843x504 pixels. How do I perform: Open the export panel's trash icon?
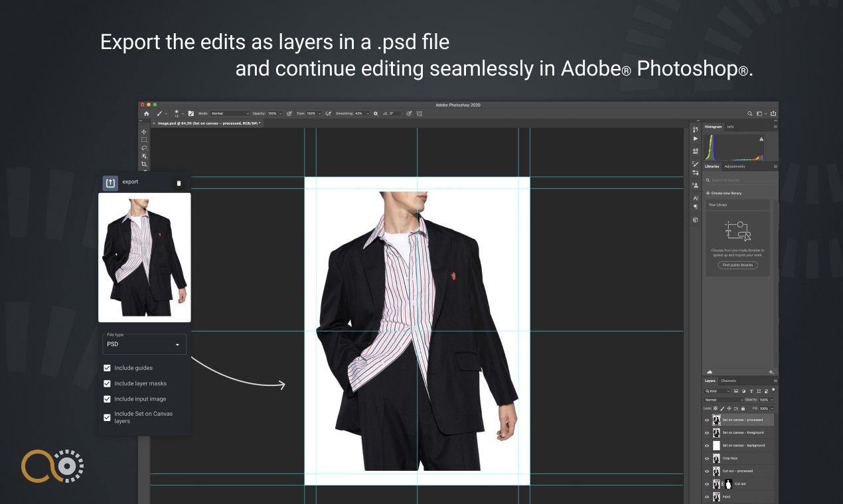click(179, 182)
